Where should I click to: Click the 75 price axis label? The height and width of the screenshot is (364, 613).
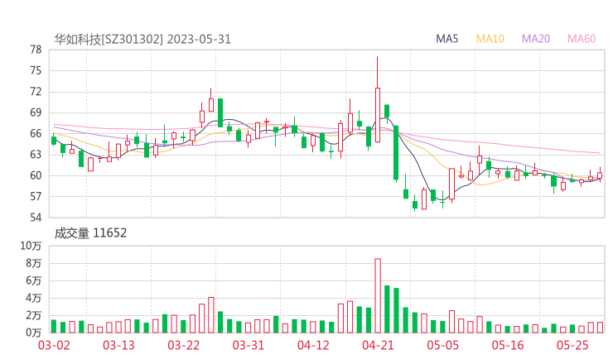[x=36, y=70]
